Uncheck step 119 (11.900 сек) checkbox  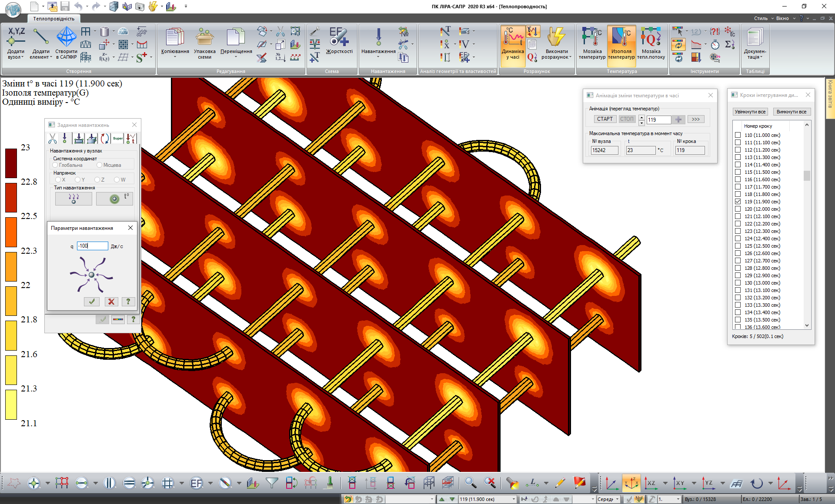(x=738, y=202)
